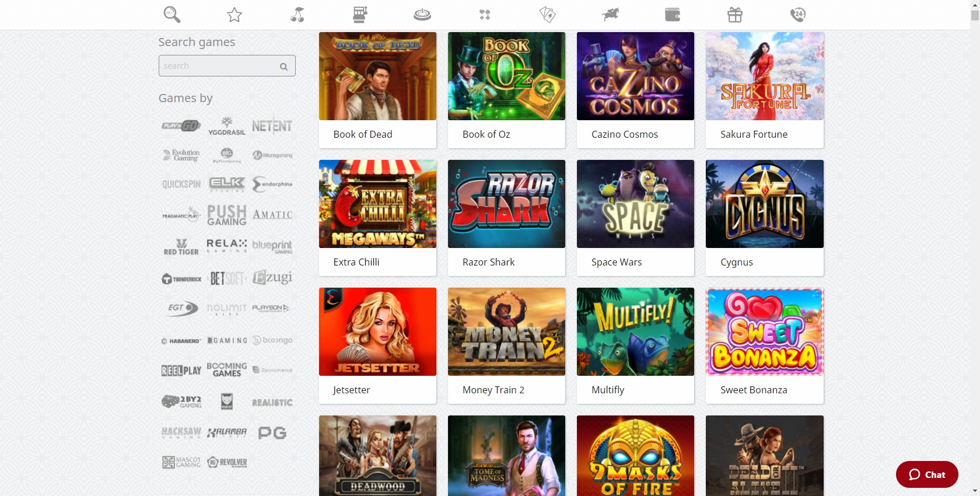Image resolution: width=980 pixels, height=496 pixels.
Task: Filter games by Yggdrasil logo
Action: pyautogui.click(x=227, y=126)
